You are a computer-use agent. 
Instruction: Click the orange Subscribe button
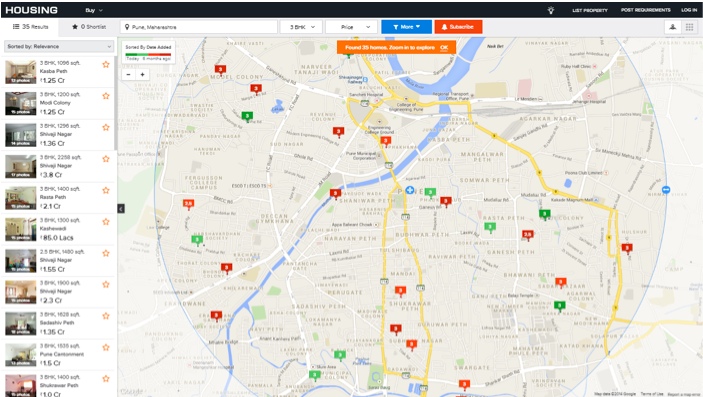pos(458,27)
